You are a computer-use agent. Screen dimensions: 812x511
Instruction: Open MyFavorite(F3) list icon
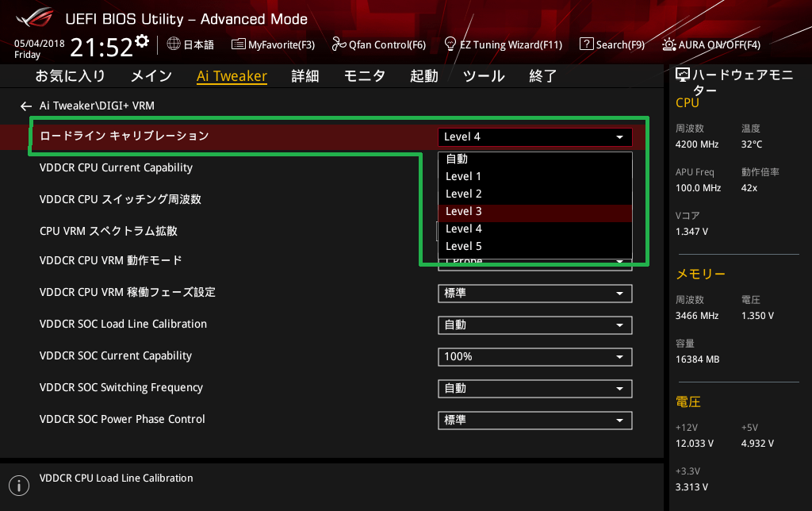coord(238,44)
